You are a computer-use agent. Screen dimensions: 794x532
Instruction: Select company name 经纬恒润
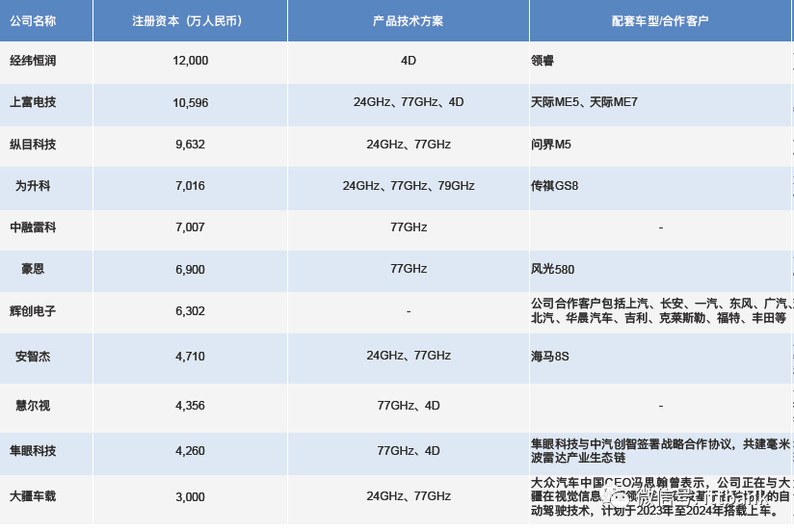(x=33, y=61)
